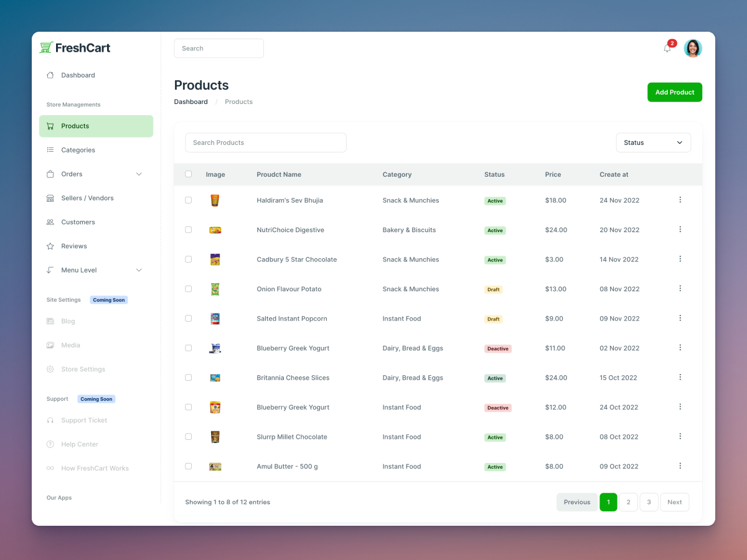
Task: Click the notification bell icon
Action: point(667,49)
